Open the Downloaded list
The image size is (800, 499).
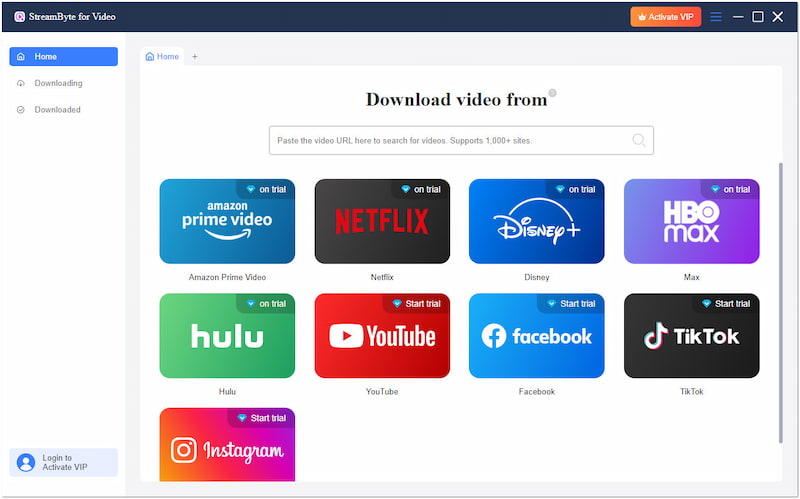pos(57,109)
